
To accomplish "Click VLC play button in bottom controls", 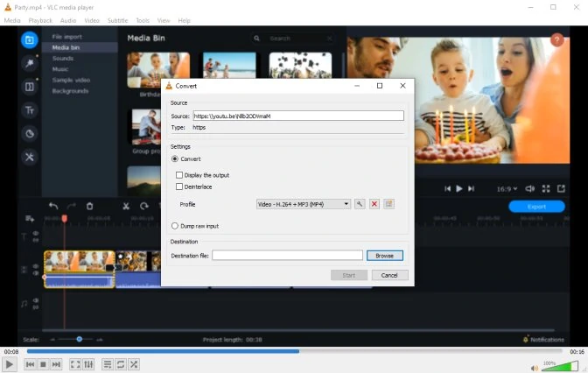I will pos(10,364).
